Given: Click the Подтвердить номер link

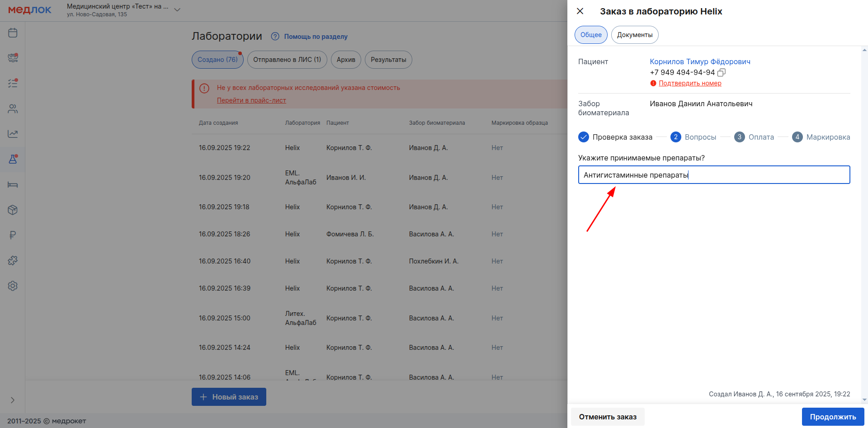Looking at the screenshot, I should tap(690, 83).
